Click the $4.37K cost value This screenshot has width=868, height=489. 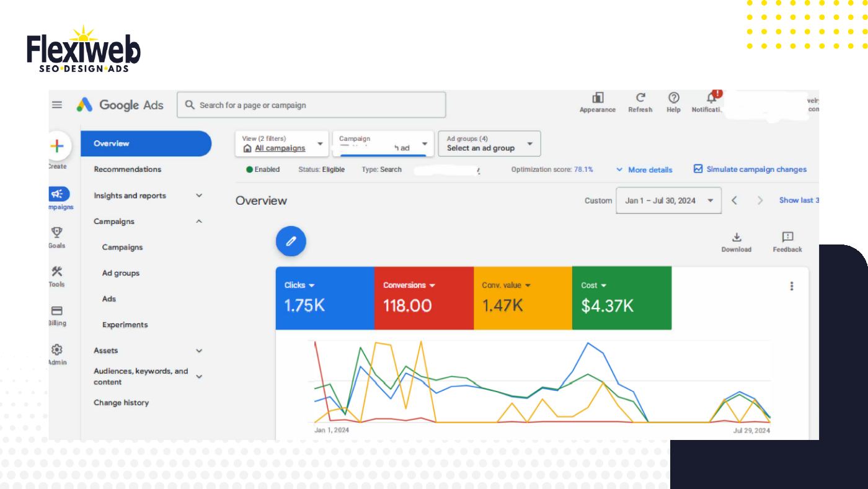[607, 305]
